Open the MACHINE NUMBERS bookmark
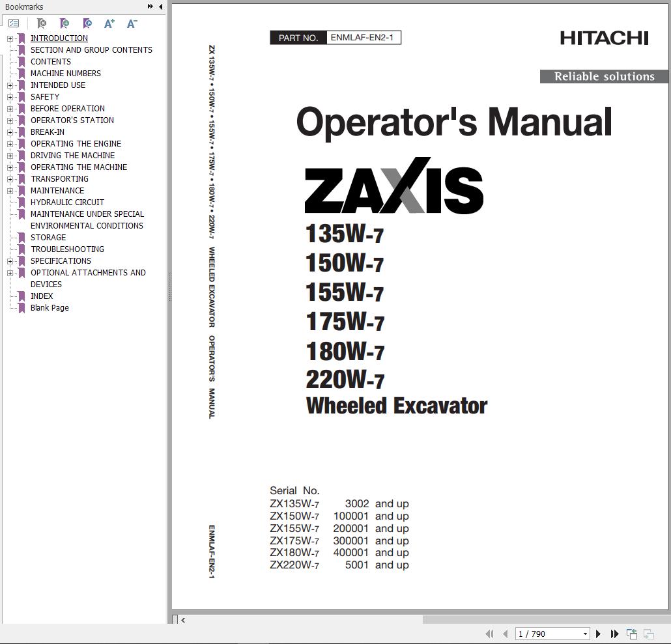671x644 pixels. [x=66, y=73]
